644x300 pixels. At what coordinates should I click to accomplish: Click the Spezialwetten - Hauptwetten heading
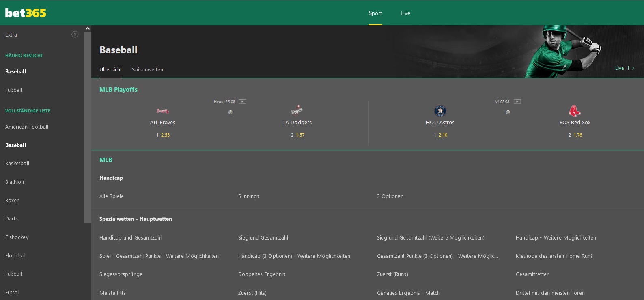tap(136, 219)
